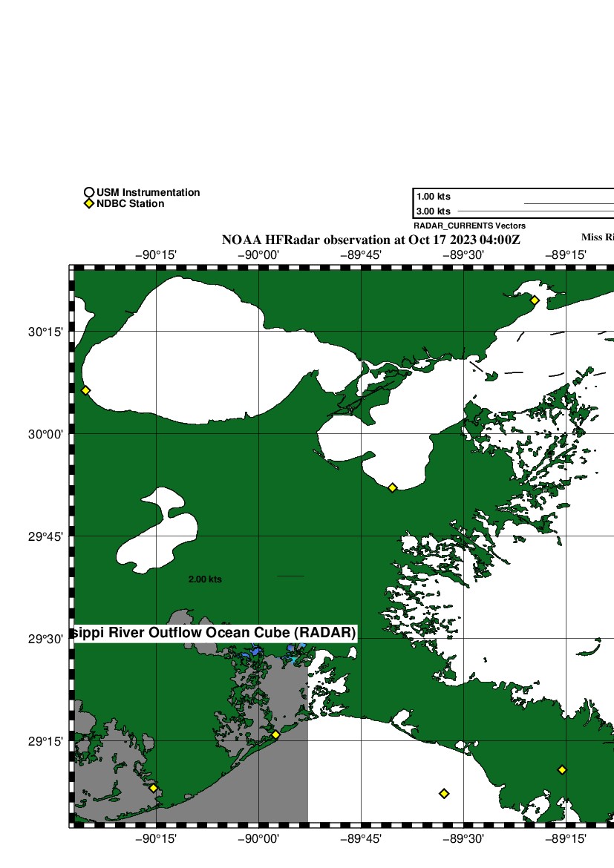Click the offshore station diamond in open water west of -89°30'
Image resolution: width=614 pixels, height=868 pixels.
[x=444, y=793]
